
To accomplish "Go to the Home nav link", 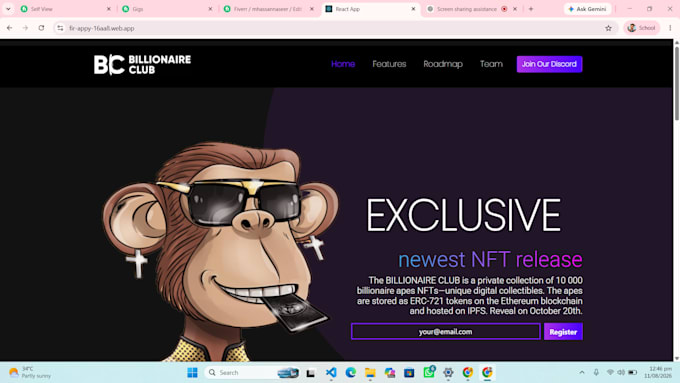I will (343, 64).
